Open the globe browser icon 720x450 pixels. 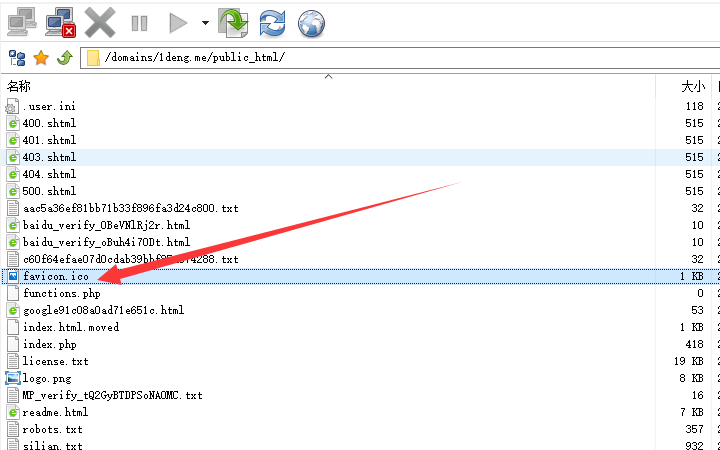(x=311, y=21)
